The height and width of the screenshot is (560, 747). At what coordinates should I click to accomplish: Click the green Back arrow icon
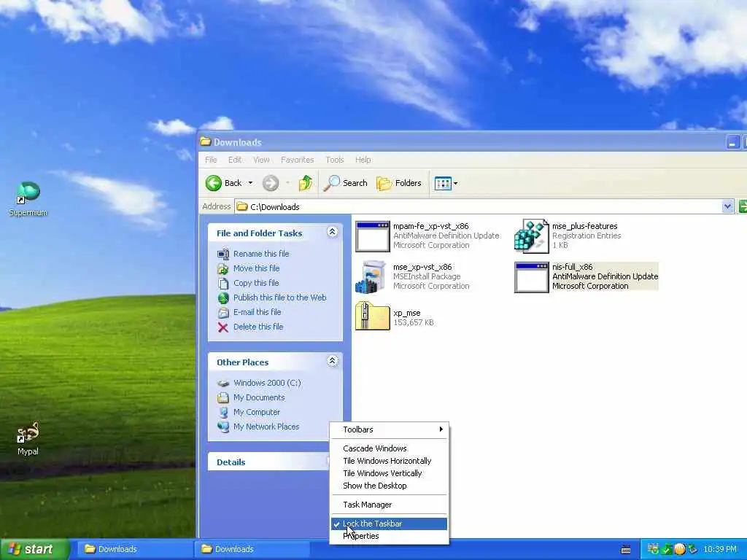(x=214, y=183)
